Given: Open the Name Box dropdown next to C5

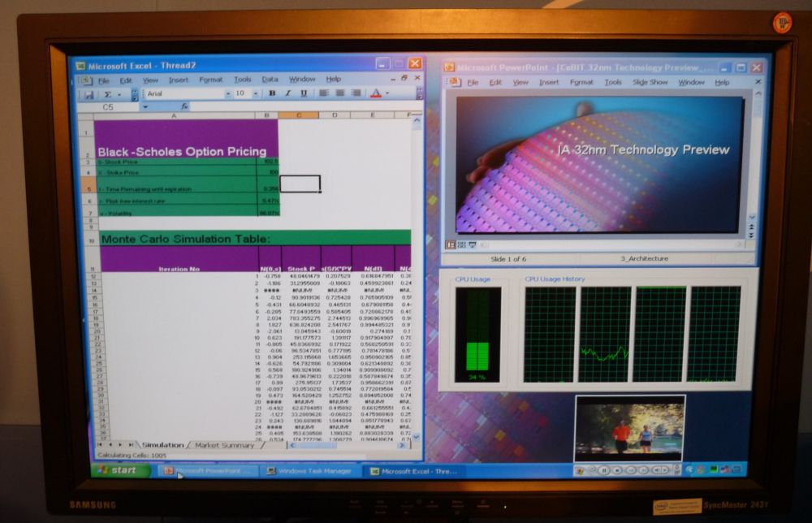Looking at the screenshot, I should coord(145,106).
